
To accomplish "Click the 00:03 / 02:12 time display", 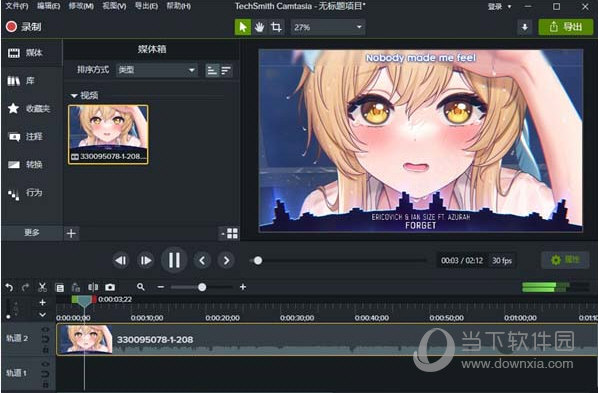I will point(462,261).
